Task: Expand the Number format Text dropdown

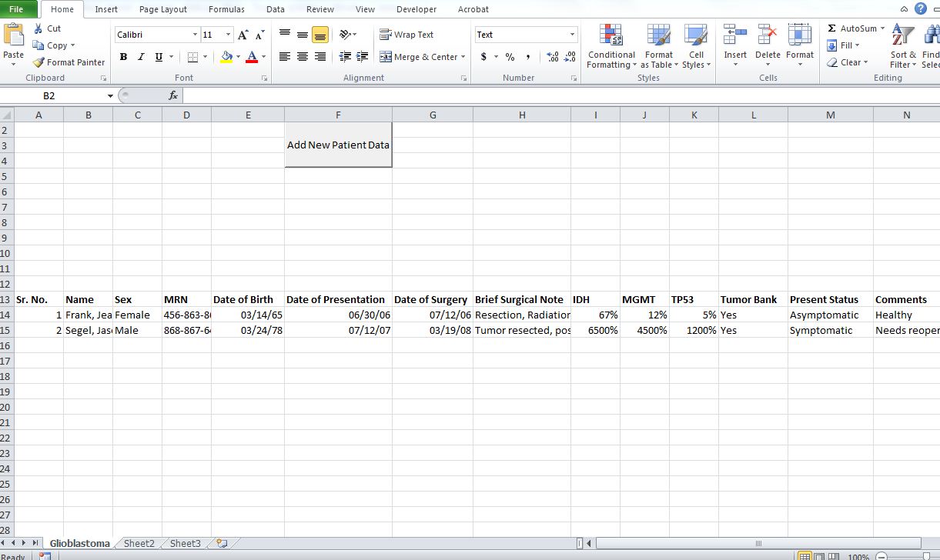Action: [x=572, y=35]
